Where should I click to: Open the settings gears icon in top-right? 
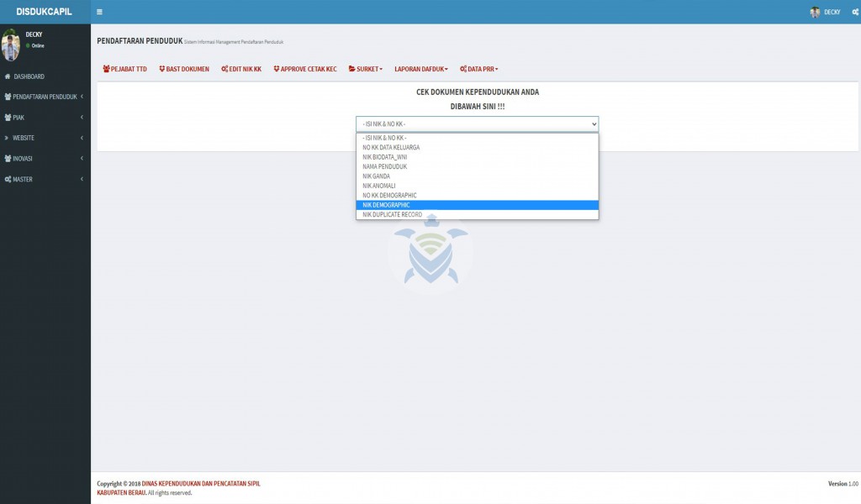pyautogui.click(x=852, y=12)
